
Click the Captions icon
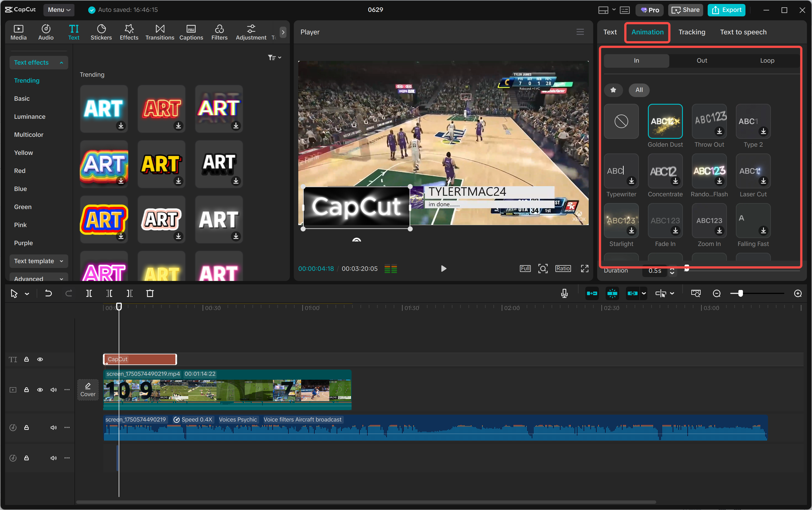coord(191,32)
